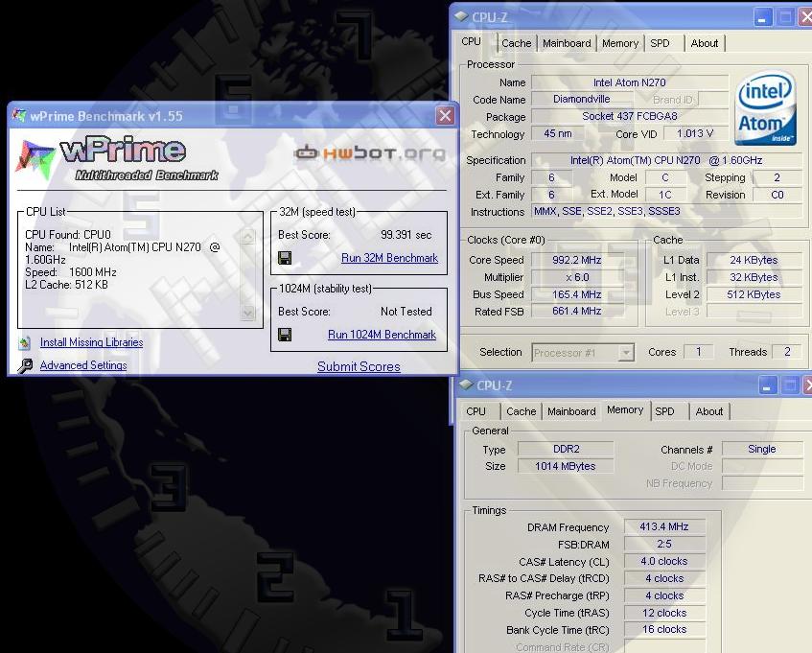
Task: Click Channels # value Single
Action: 762,449
